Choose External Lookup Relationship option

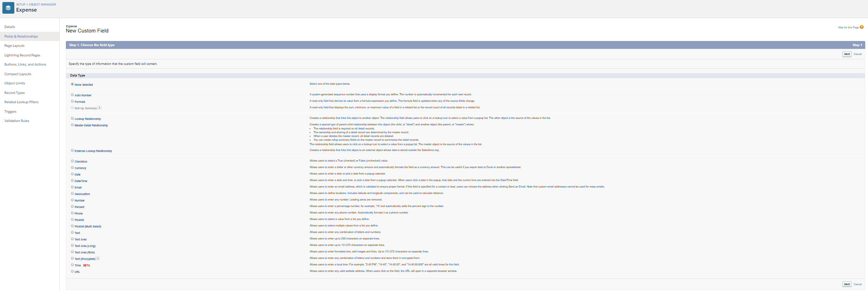coord(72,151)
